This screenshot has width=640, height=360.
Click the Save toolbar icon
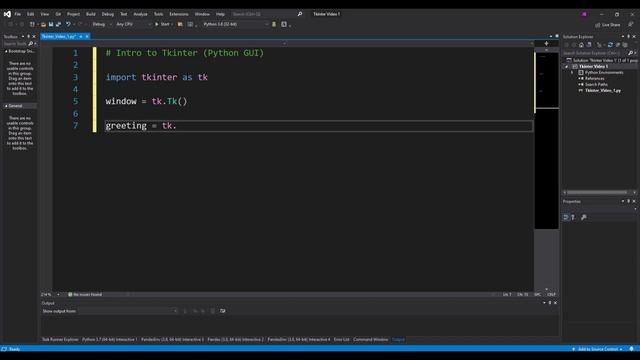pyautogui.click(x=51, y=24)
